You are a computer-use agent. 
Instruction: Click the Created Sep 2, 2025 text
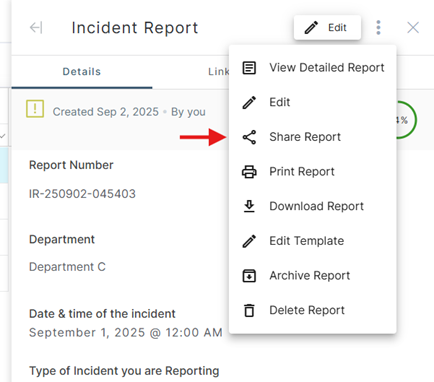106,112
